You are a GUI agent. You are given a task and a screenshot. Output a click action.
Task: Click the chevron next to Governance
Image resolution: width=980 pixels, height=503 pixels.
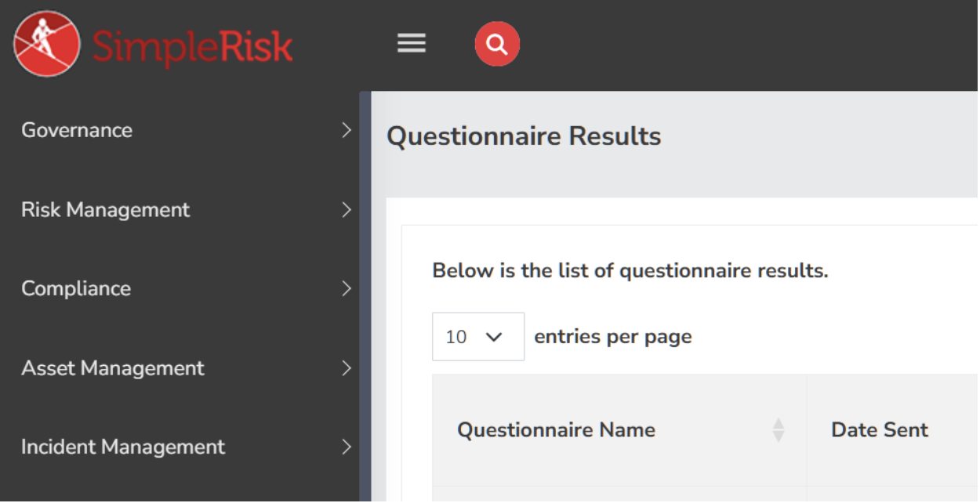(x=348, y=131)
